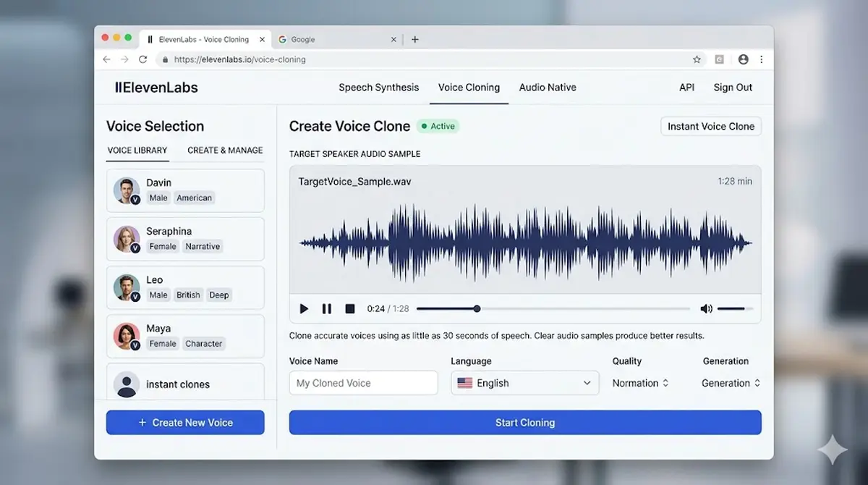This screenshot has height=485, width=868.
Task: Click the playback position knob
Action: 477,309
